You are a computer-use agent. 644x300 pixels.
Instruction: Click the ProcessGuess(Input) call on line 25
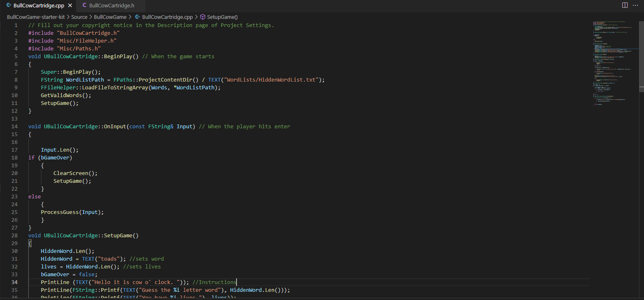(x=72, y=212)
